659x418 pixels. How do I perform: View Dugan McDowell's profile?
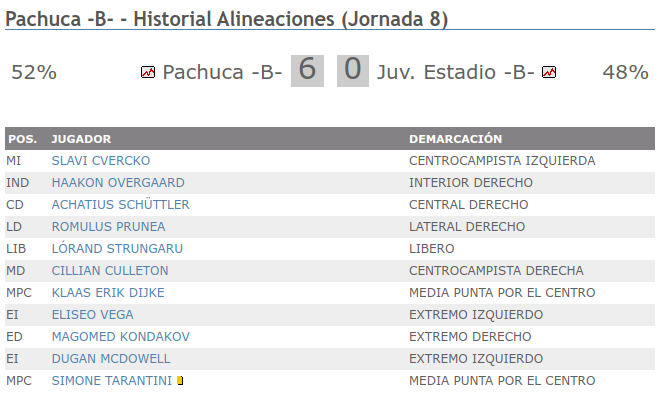click(x=111, y=358)
